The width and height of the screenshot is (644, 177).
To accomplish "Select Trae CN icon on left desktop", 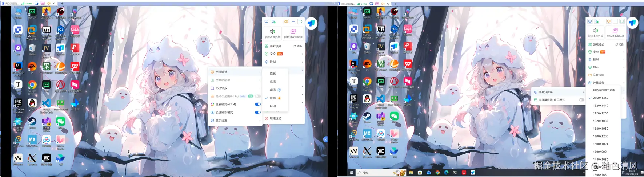I will point(32,13).
